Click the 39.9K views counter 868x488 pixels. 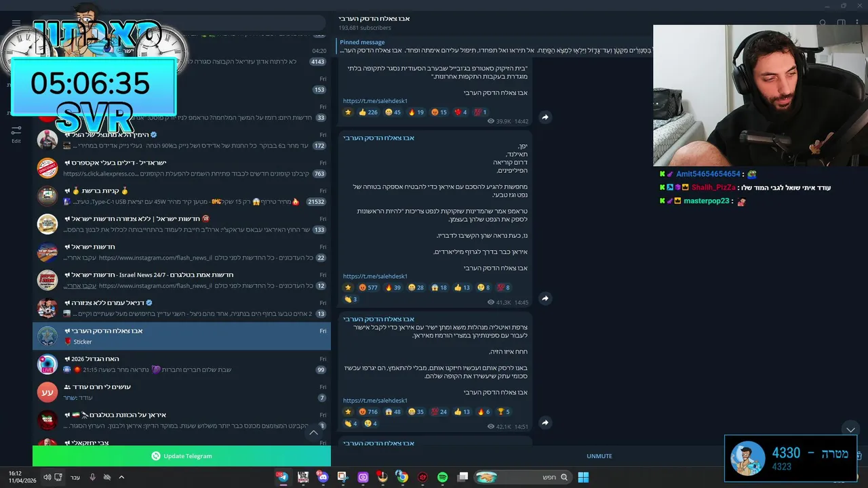499,121
